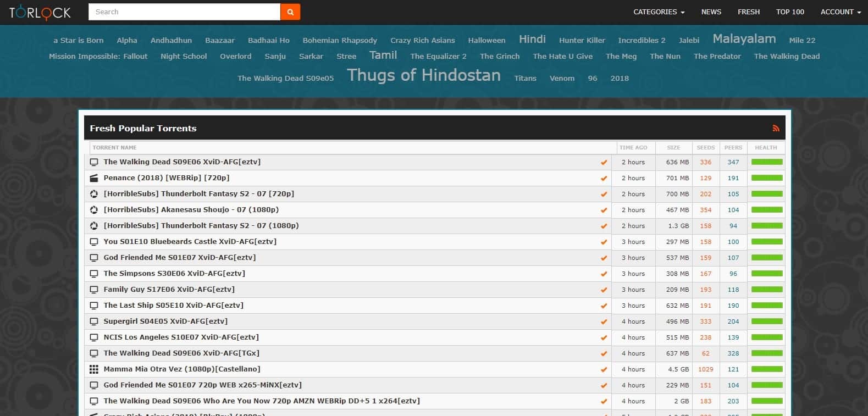Open the Categories dropdown menu

659,12
